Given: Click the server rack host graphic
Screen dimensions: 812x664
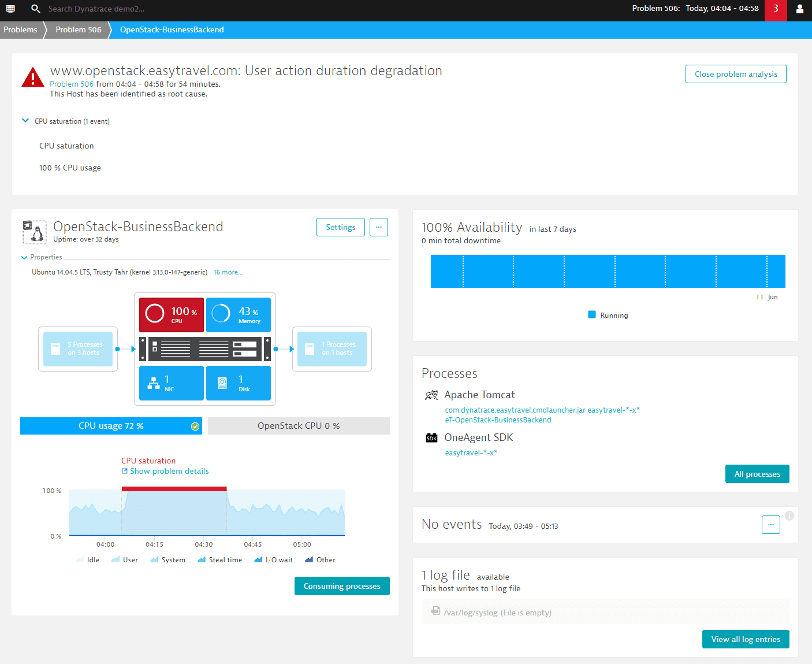Looking at the screenshot, I should [205, 349].
